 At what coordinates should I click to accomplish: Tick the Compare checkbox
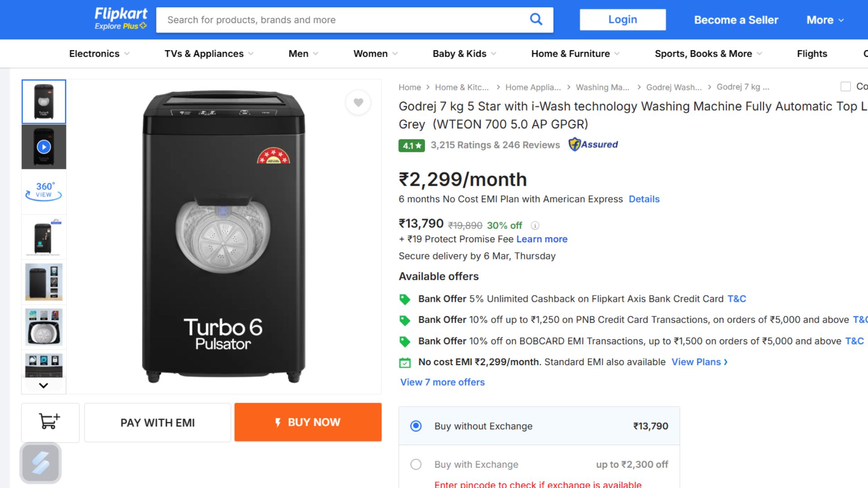click(x=845, y=86)
